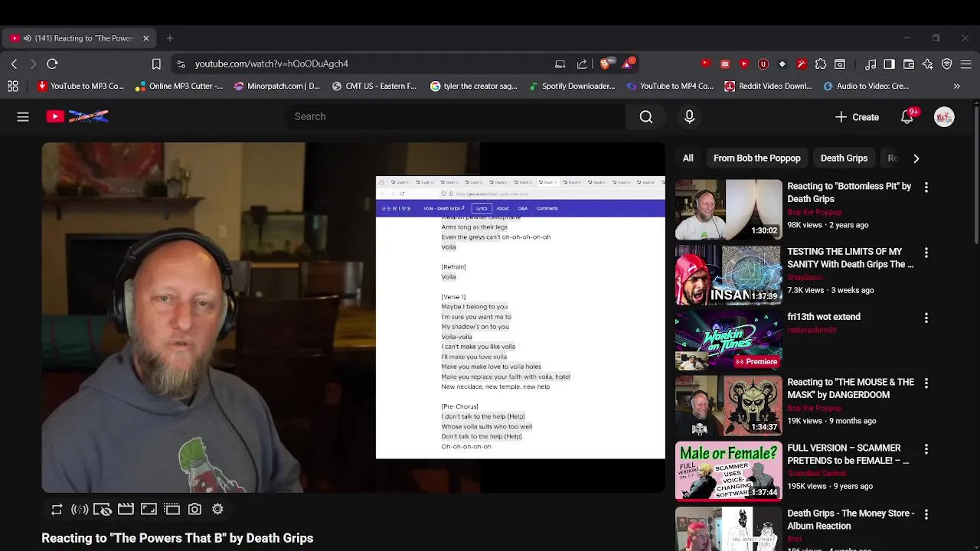Open Reacting to THE MOUSE & THE MASK title
Viewport: 980px width, 551px height.
coord(851,389)
